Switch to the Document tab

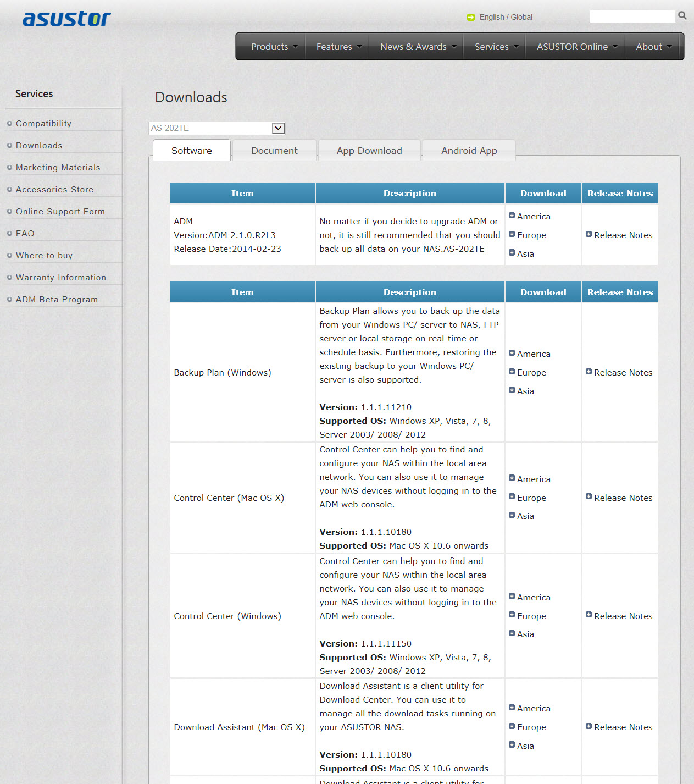[274, 151]
